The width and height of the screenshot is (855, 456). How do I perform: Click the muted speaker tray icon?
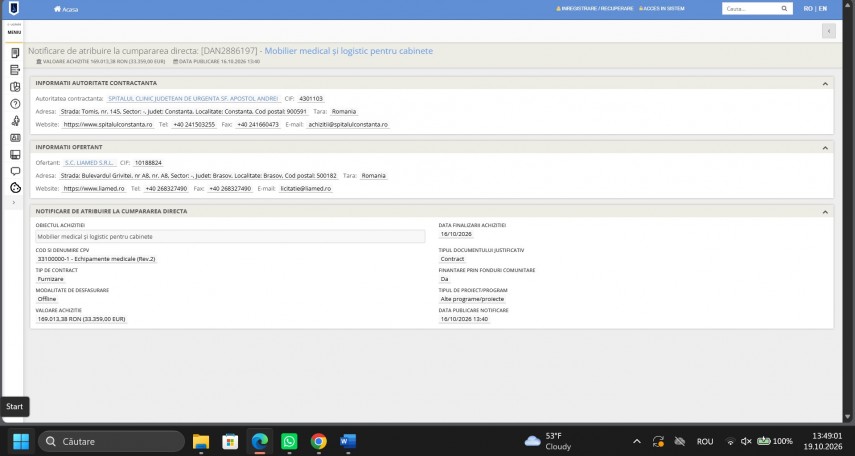pos(746,441)
